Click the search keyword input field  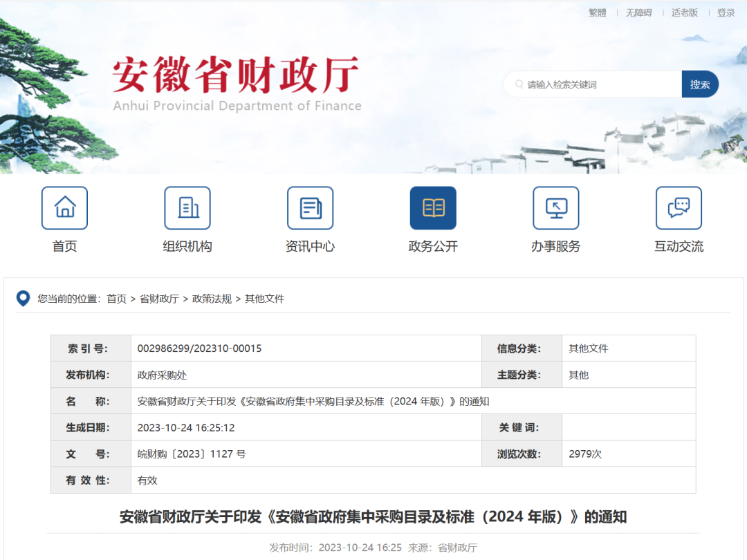(x=595, y=84)
